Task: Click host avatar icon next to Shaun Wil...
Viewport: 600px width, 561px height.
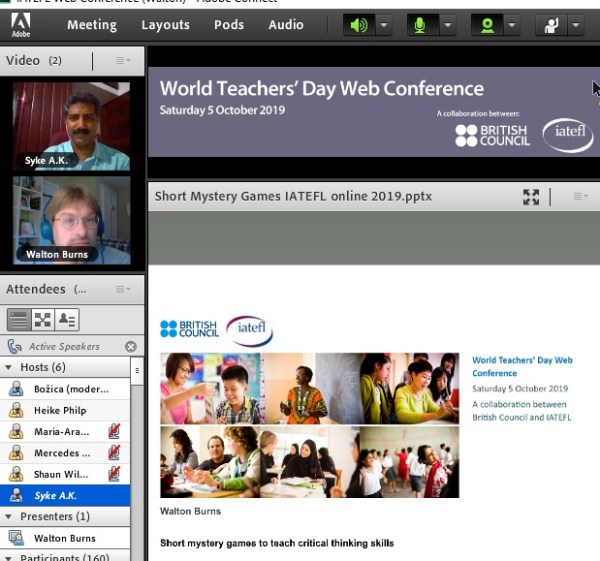Action: click(x=16, y=474)
